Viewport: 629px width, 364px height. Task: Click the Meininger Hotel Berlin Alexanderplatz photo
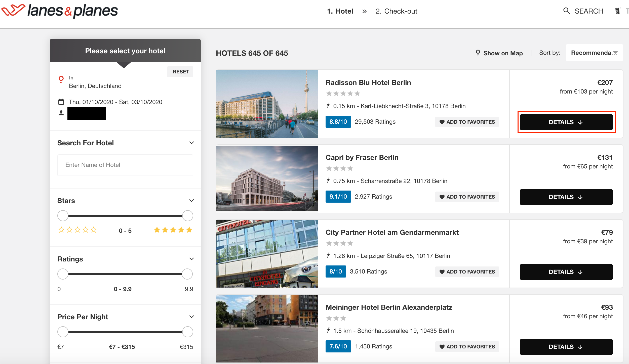coord(267,329)
